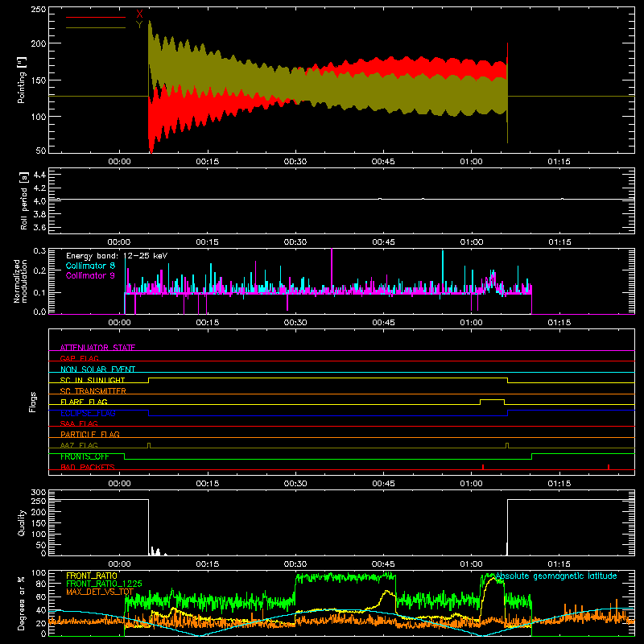Click the 0.3 value on modulation axis
Screen dimensions: 644x644
click(x=39, y=251)
